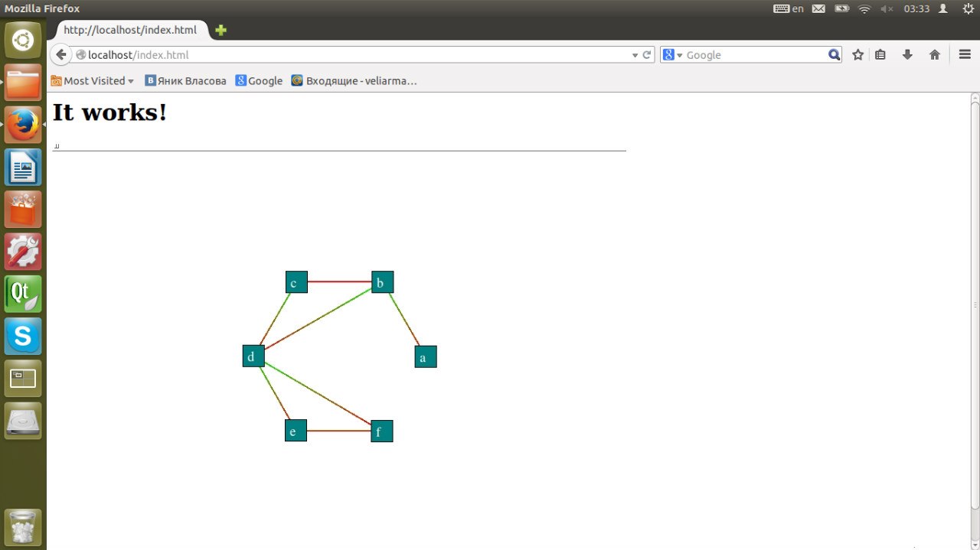Reload the page with the refresh icon
The width and height of the screenshot is (980, 550).
click(647, 55)
